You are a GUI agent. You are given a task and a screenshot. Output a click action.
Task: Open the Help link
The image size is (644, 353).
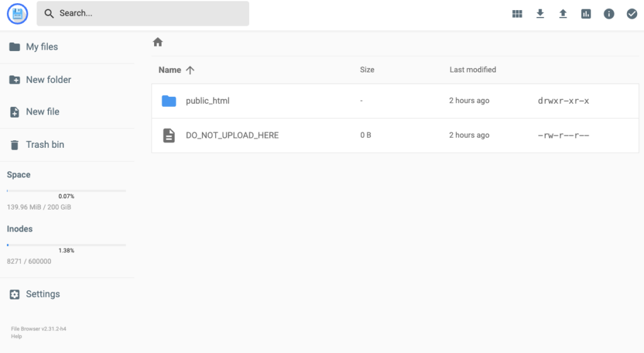[x=16, y=336]
